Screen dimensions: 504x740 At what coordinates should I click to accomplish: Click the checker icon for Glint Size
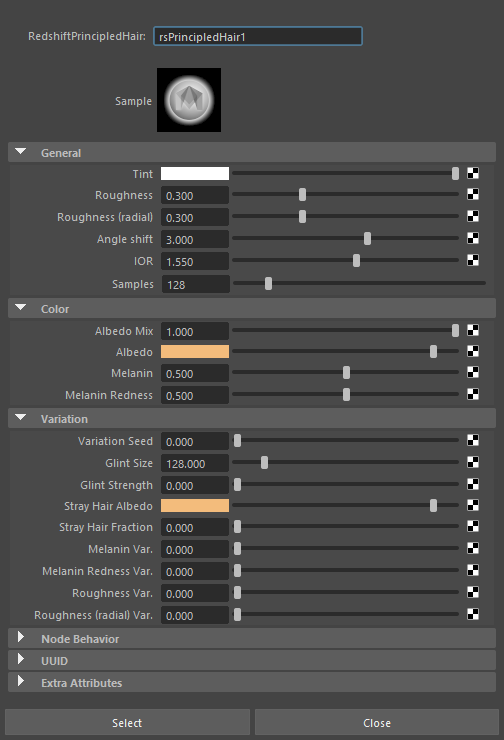pyautogui.click(x=473, y=462)
